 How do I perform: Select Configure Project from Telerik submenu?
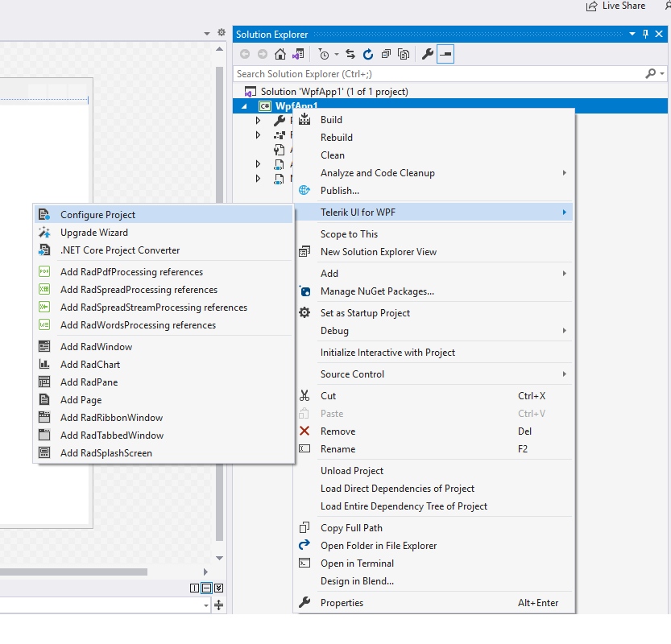click(x=164, y=215)
